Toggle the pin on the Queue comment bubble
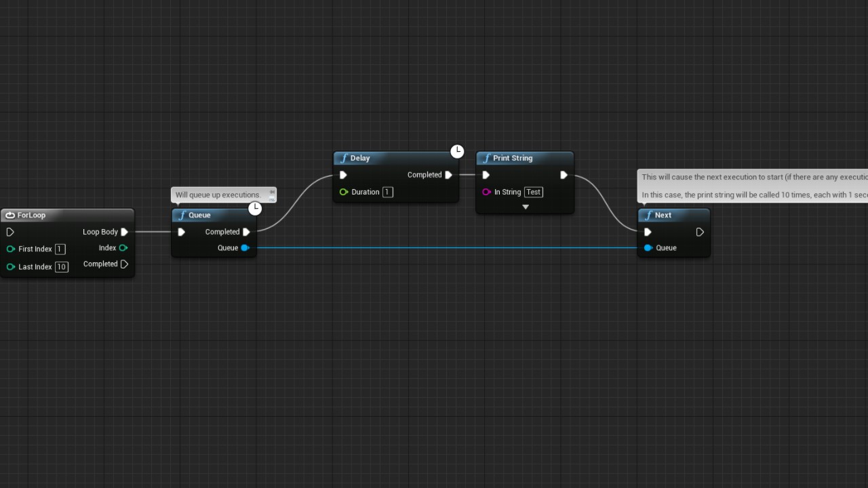The width and height of the screenshot is (868, 488). (272, 191)
